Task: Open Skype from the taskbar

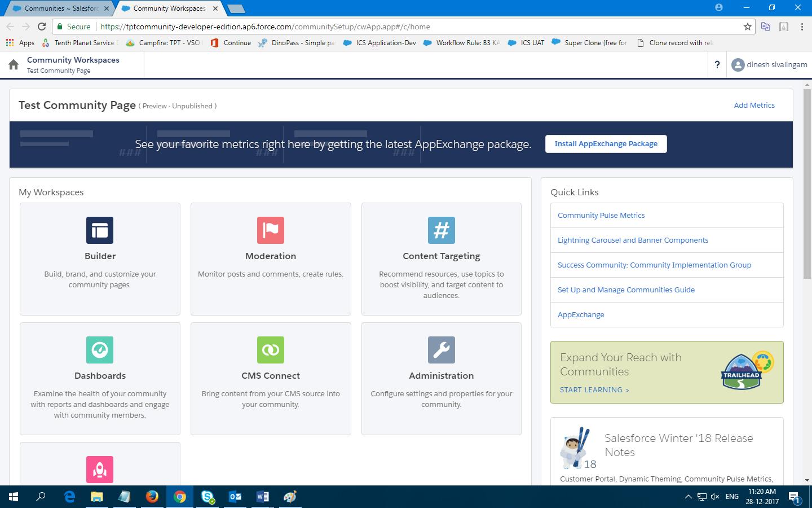Action: click(208, 497)
